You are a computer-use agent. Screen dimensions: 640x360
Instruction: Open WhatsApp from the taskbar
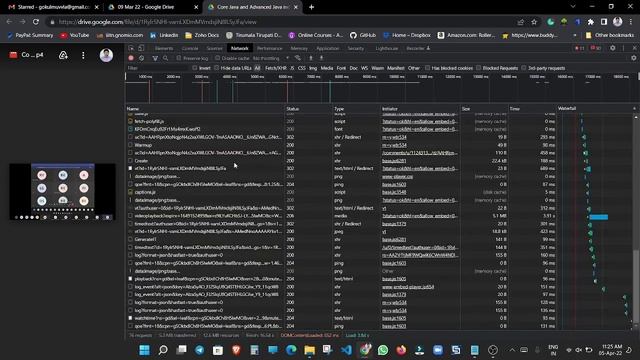[x=383, y=350]
